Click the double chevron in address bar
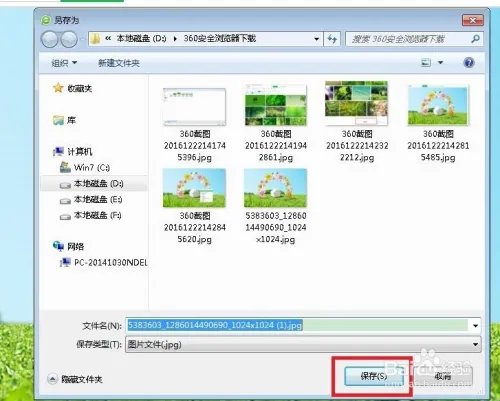The image size is (500, 401). click(108, 39)
